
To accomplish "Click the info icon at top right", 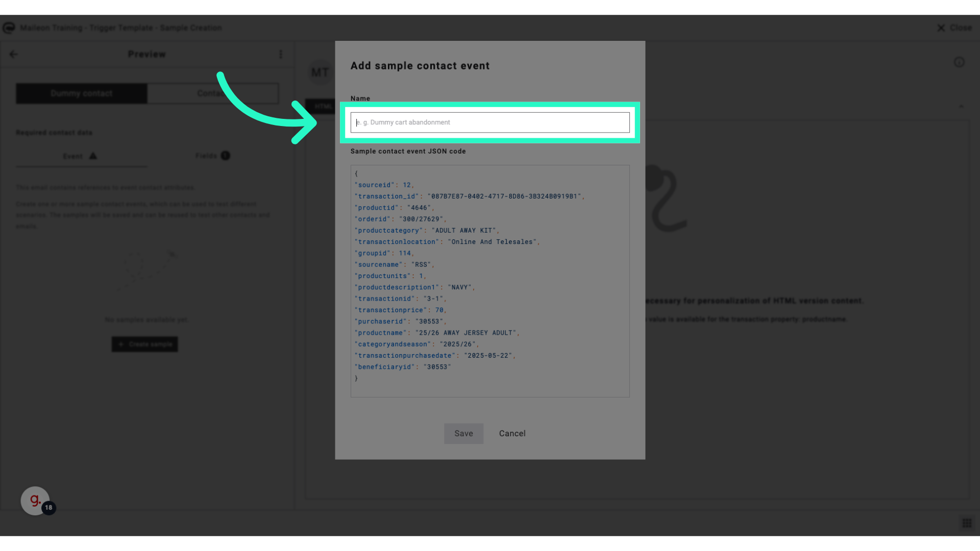I will coord(959,62).
